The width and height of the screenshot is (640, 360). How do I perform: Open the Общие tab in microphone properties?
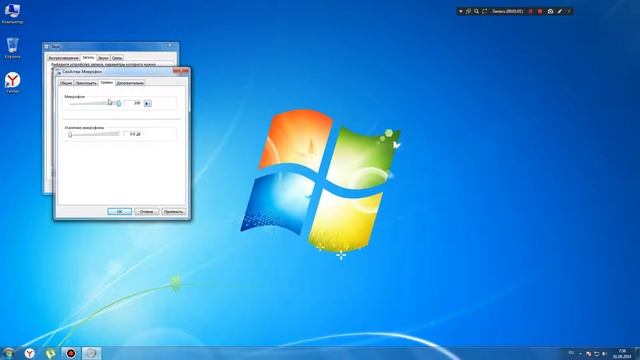66,83
